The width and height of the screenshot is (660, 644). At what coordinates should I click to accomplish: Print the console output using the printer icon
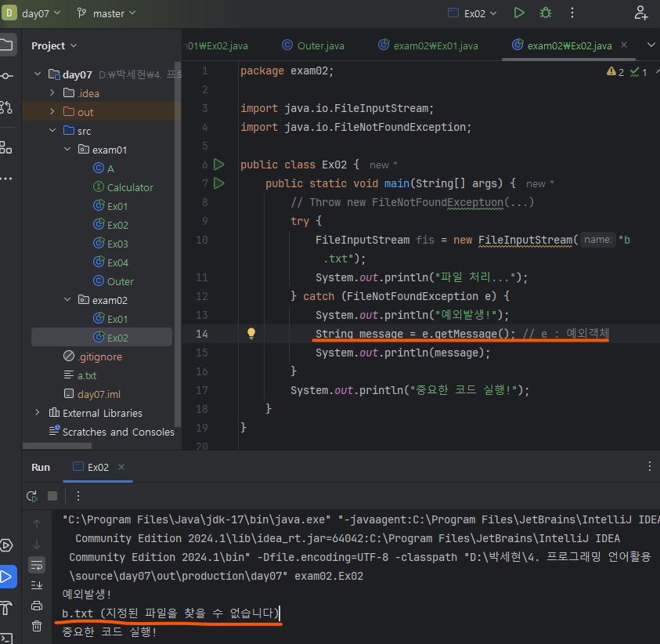click(37, 605)
